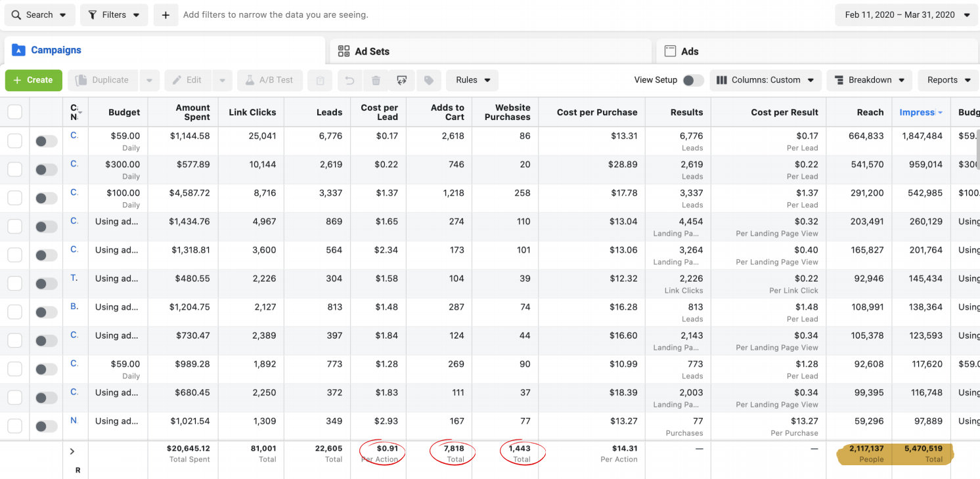Switch to the Ad Sets tab
Viewport: 980px width, 479px height.
click(x=372, y=51)
